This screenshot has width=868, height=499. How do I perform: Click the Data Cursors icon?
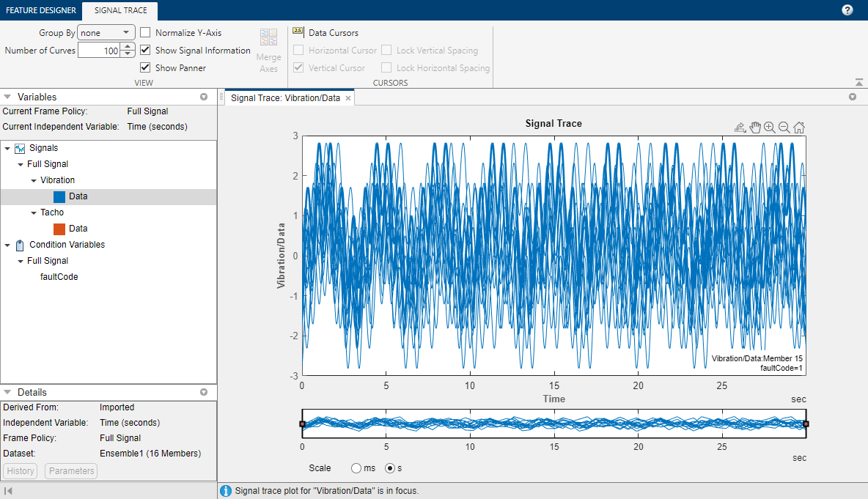(x=298, y=32)
